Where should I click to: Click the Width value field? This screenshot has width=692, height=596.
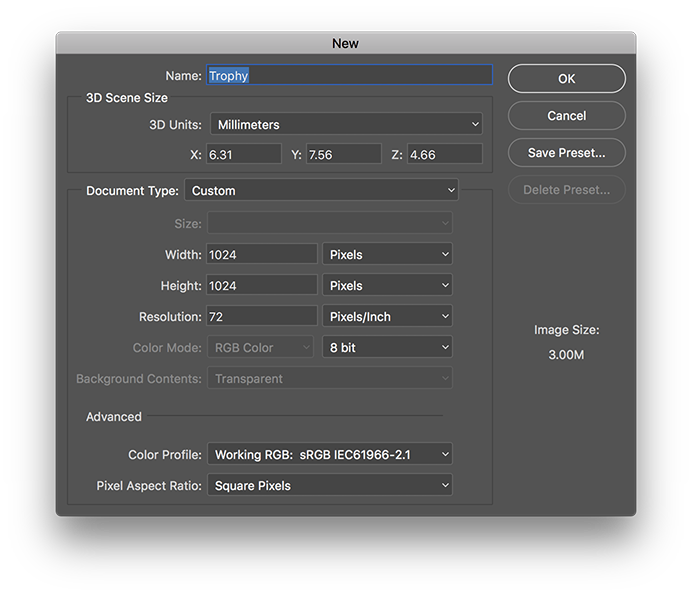261,255
